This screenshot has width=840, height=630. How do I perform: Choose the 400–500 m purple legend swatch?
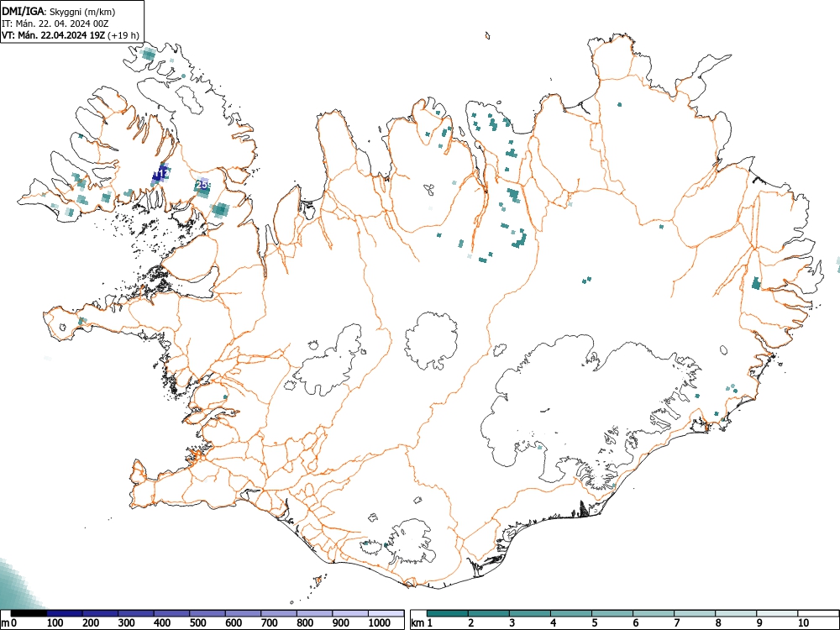click(172, 613)
